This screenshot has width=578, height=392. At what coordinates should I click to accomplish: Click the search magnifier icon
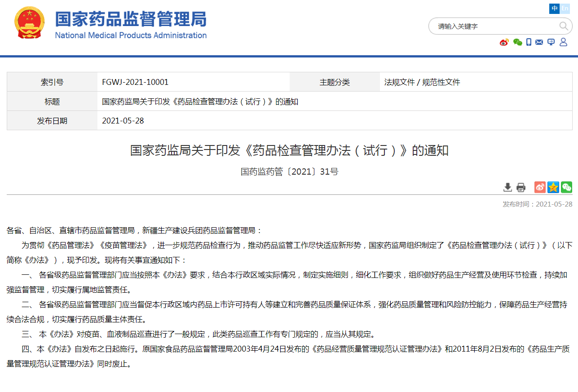[564, 26]
